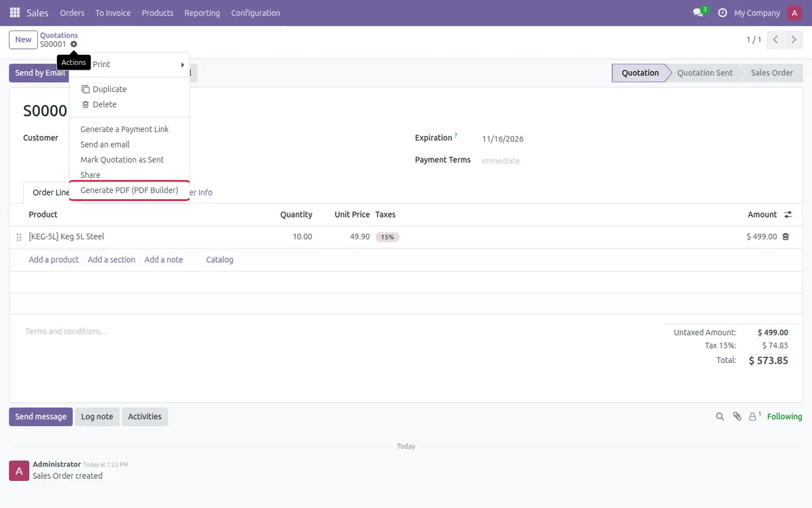The width and height of the screenshot is (812, 508).
Task: Click the Quantity column header
Action: coord(296,214)
